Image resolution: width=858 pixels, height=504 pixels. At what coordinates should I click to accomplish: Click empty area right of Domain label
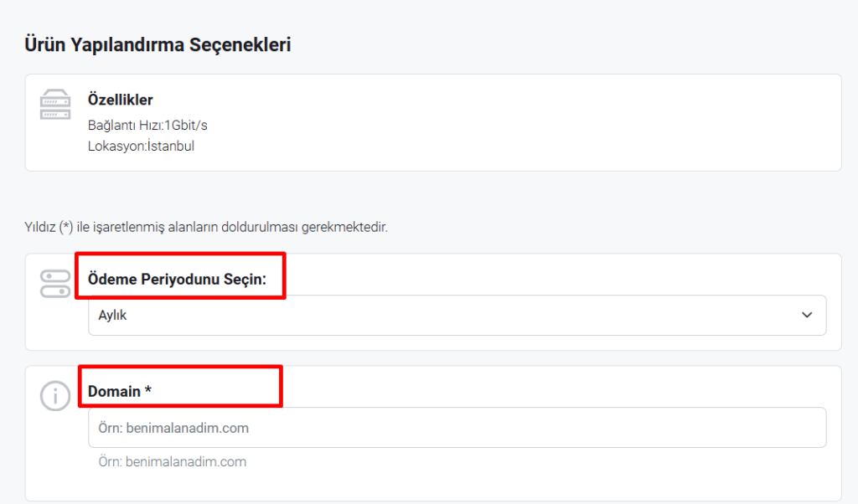pyautogui.click(x=547, y=388)
